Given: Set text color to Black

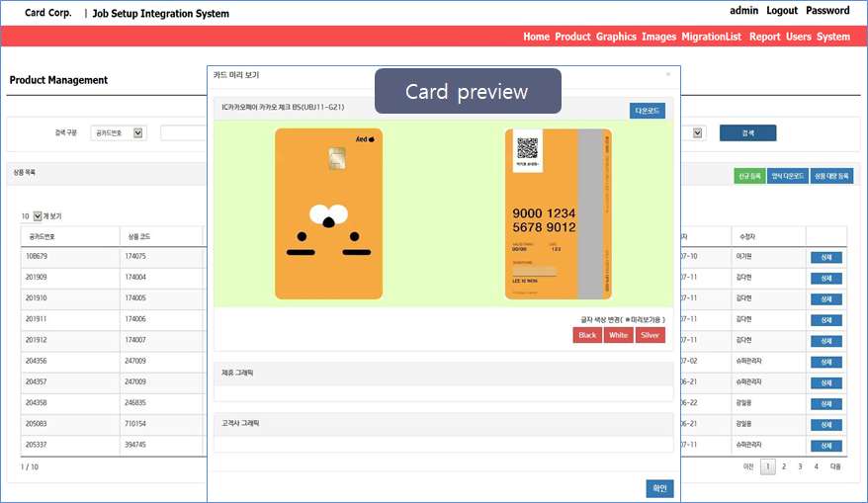Looking at the screenshot, I should 587,335.
